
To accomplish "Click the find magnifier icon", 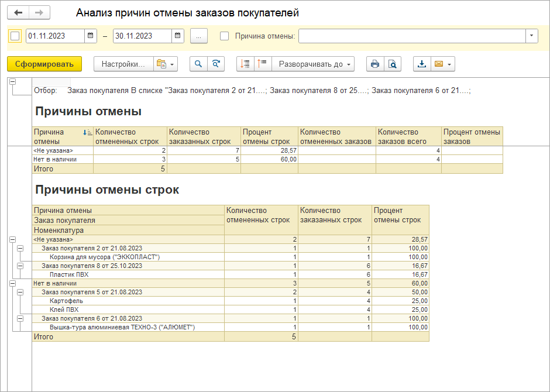I will point(199,64).
